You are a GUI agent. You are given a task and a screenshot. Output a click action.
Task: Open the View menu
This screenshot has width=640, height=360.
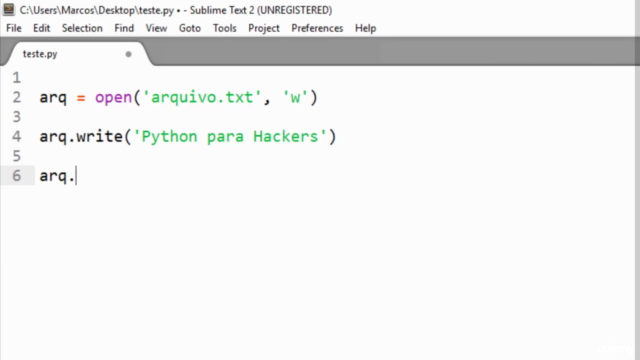tap(156, 28)
